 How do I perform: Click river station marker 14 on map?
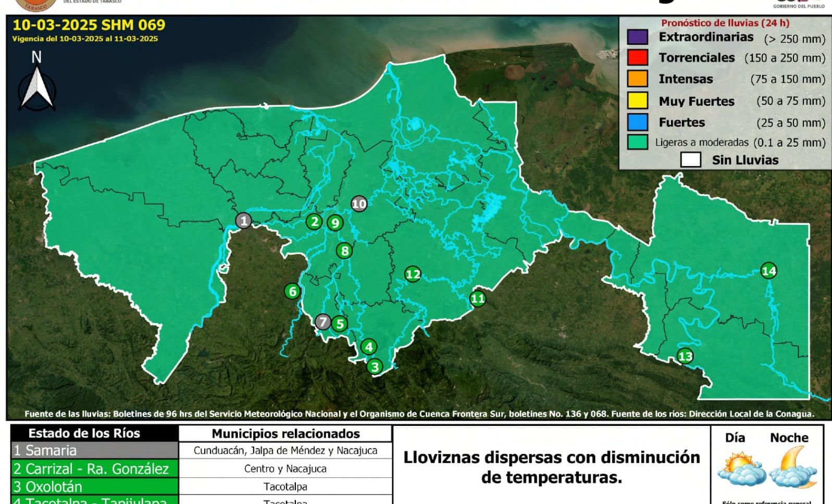(769, 271)
